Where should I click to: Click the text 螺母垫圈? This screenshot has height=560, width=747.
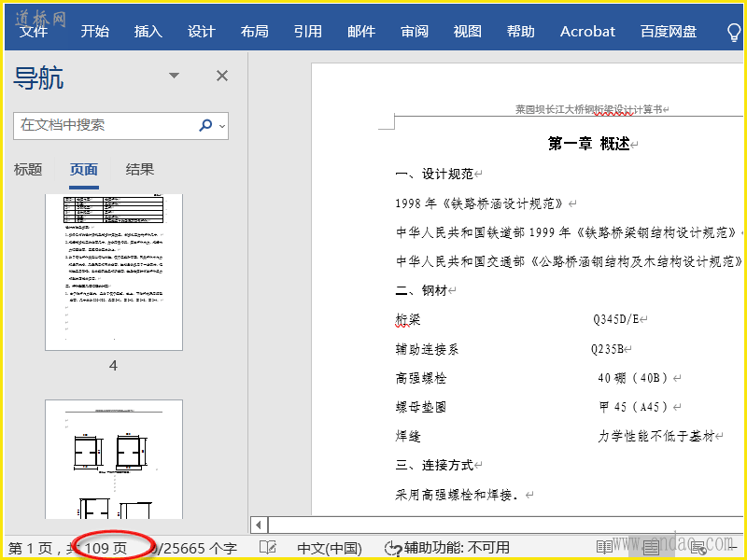421,407
